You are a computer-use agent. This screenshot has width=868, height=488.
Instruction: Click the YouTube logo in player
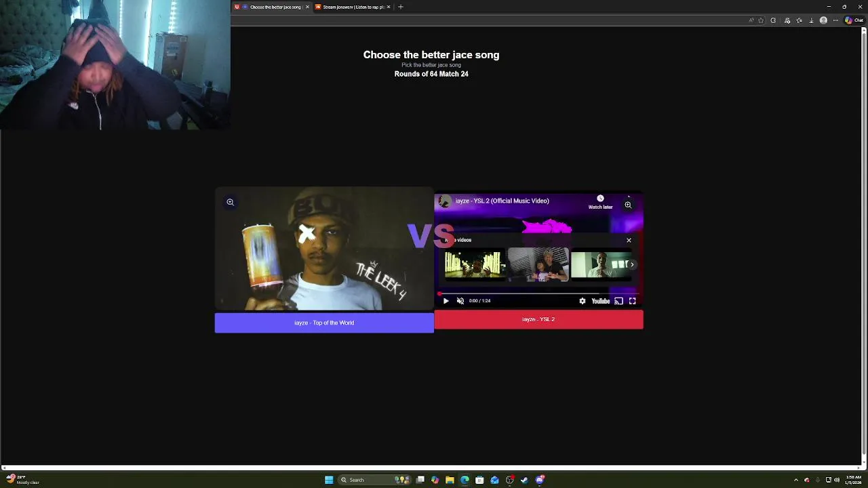coord(601,301)
